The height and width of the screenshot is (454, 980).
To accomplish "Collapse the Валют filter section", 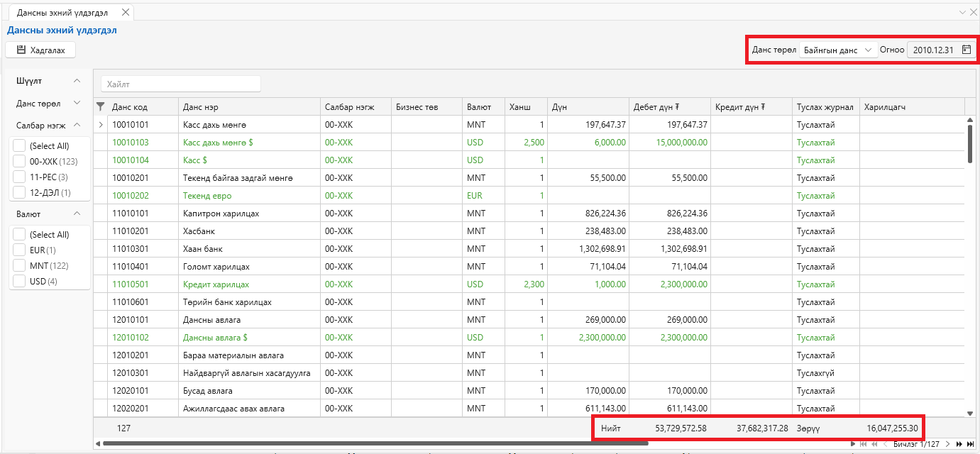I will tap(77, 214).
